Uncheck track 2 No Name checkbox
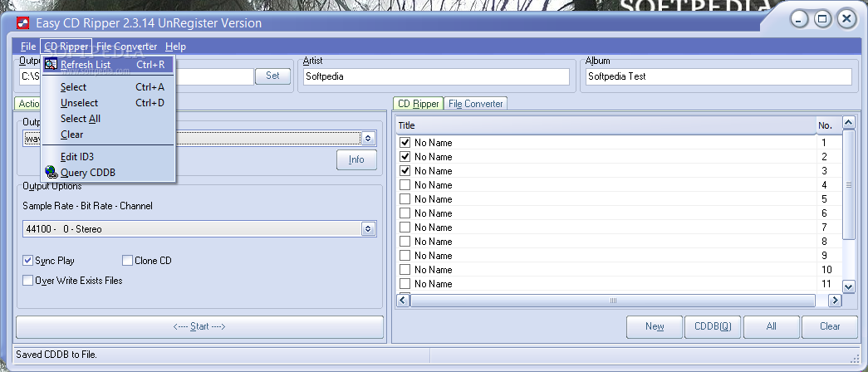868x372 pixels. coord(405,157)
